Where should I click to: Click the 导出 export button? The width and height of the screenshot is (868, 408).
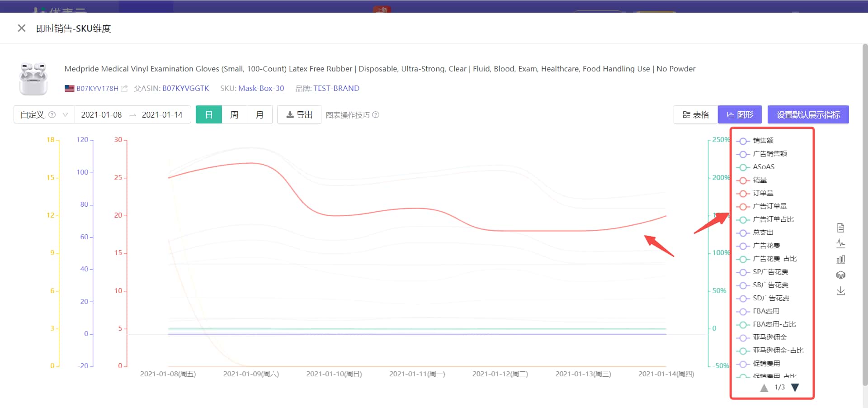[299, 115]
